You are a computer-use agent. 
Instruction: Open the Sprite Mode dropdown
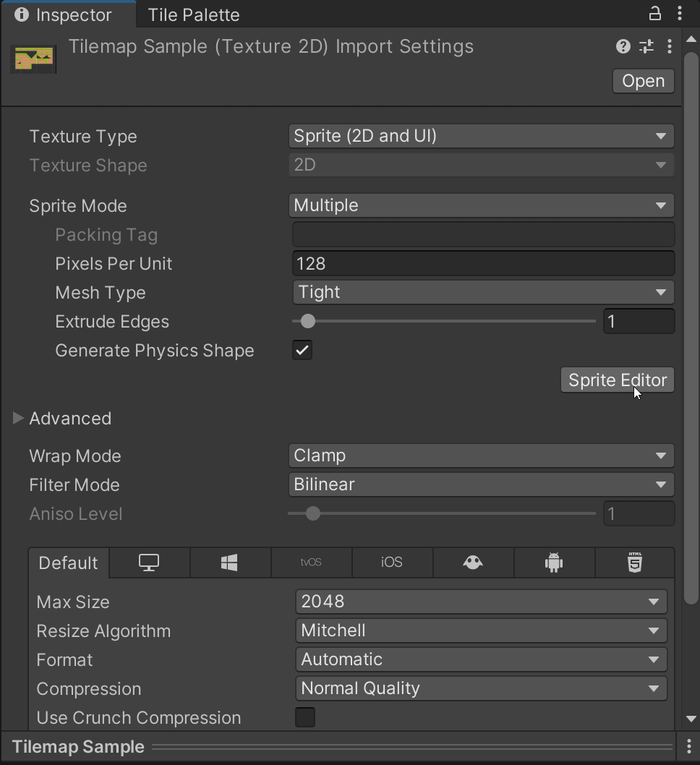pyautogui.click(x=481, y=205)
